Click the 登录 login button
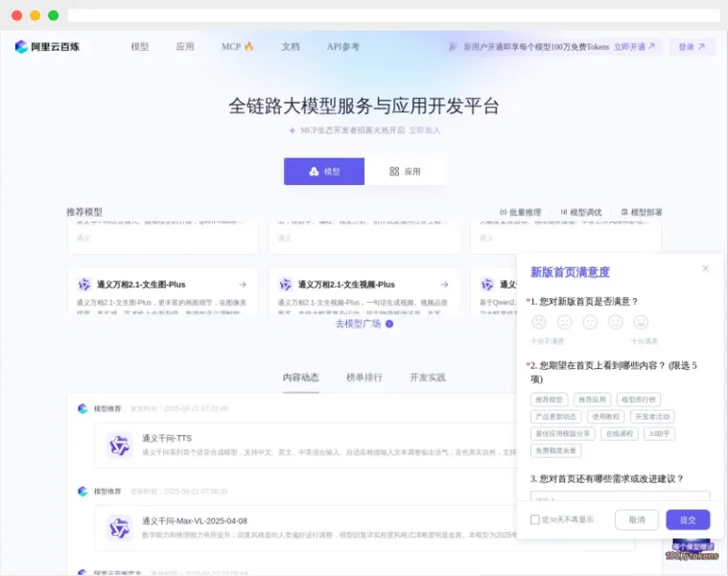This screenshot has height=576, width=728. 692,47
